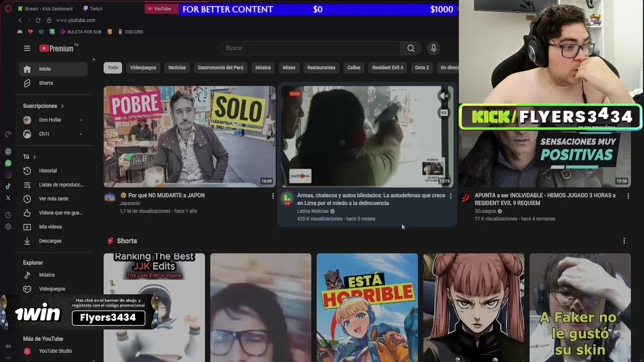This screenshot has height=362, width=644.
Task: Start voice search with the microphone
Action: click(x=434, y=48)
